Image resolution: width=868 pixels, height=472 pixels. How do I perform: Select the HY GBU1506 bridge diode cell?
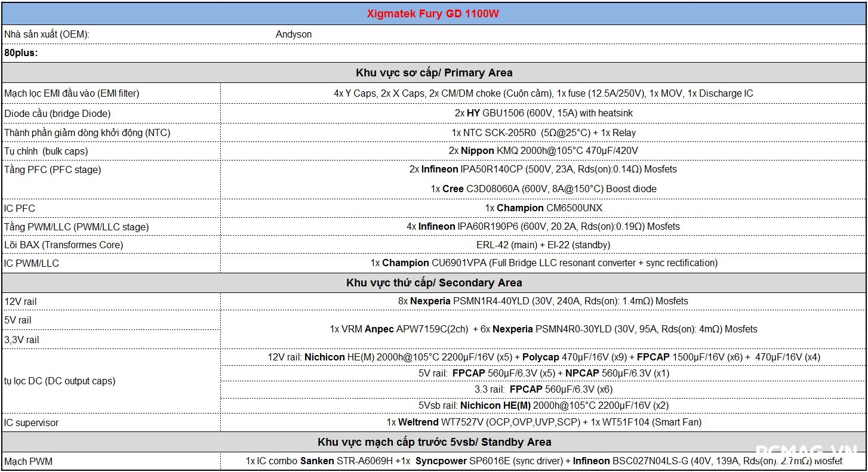click(x=543, y=113)
